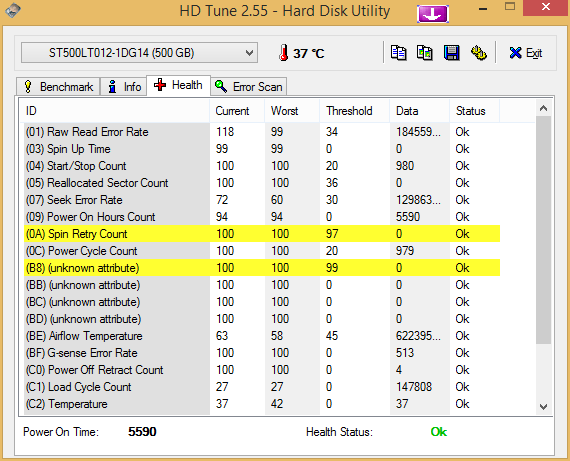Click the green Health Status 'Ok' text
This screenshot has width=570, height=461.
click(438, 432)
